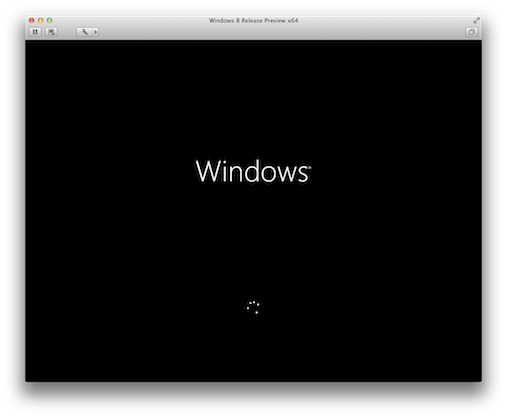The image size is (507, 417).
Task: Enter full screen using the diagonal arrows icon
Action: 476,21
